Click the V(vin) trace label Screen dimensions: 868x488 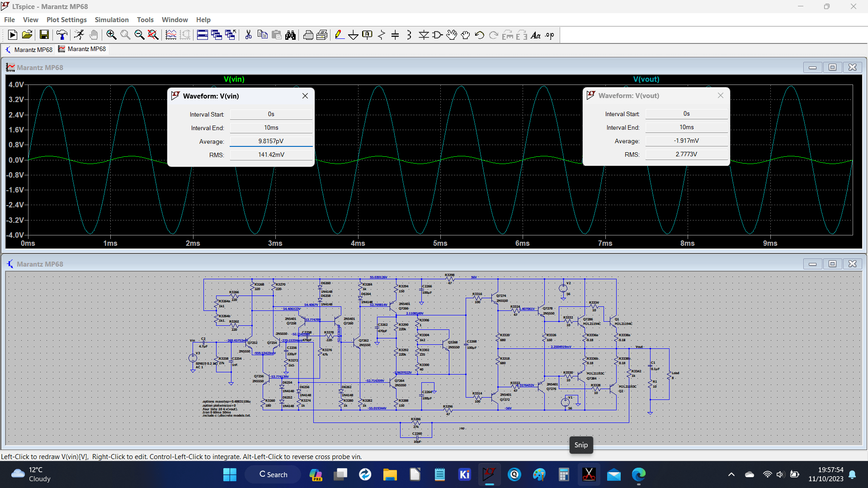click(234, 79)
